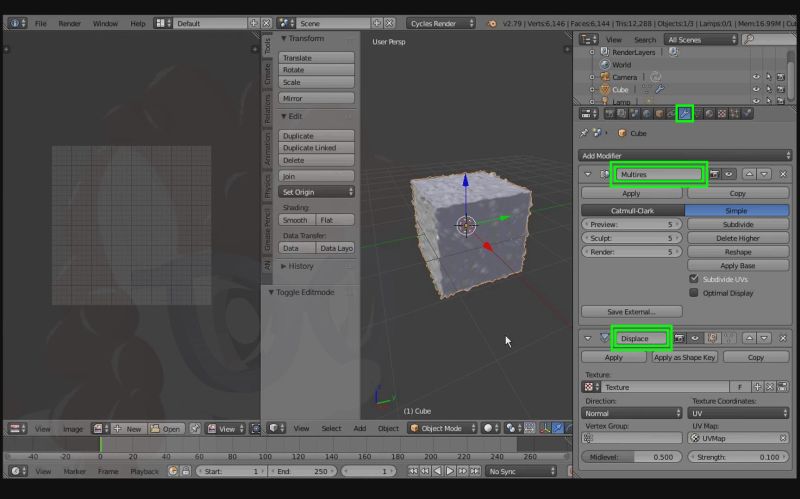The width and height of the screenshot is (800, 499).
Task: Click the timeline End frame field showing 250
Action: pyautogui.click(x=302, y=471)
